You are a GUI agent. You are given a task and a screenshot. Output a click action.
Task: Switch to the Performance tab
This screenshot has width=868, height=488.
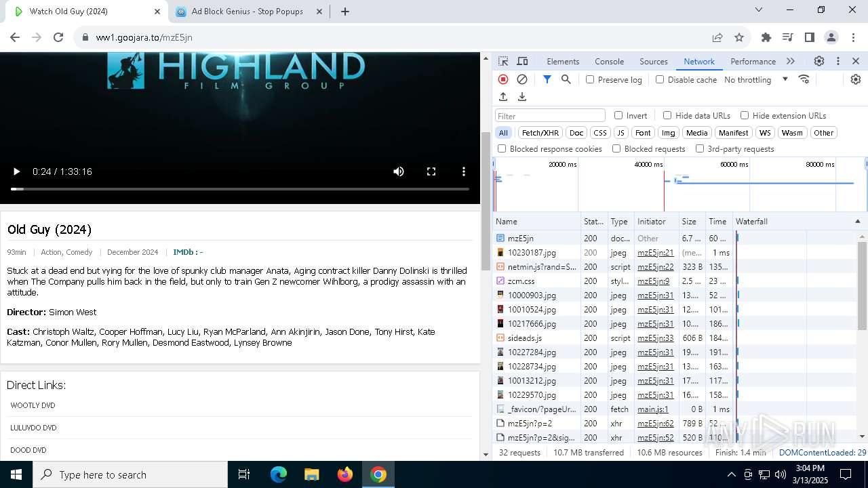pyautogui.click(x=753, y=61)
